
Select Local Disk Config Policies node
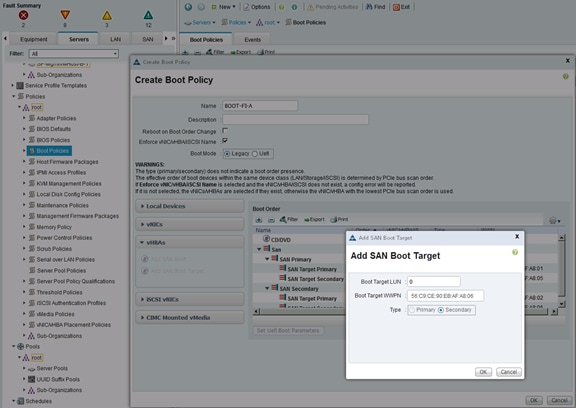(68, 194)
